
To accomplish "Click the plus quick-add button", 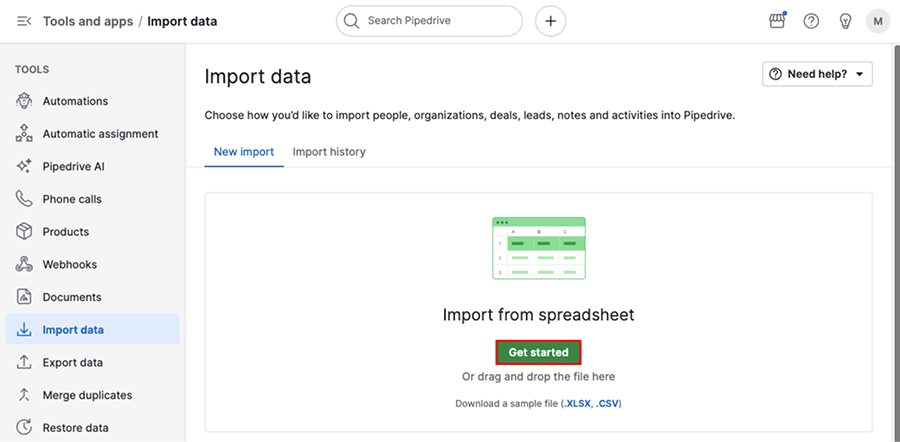I will (x=551, y=21).
